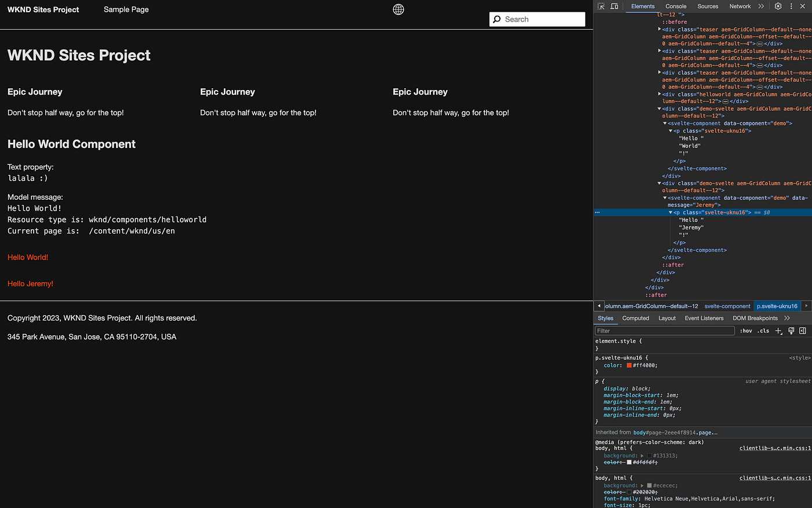Screen dimensions: 812x508
Task: Open the #dfdfdf color swatch
Action: click(629, 463)
